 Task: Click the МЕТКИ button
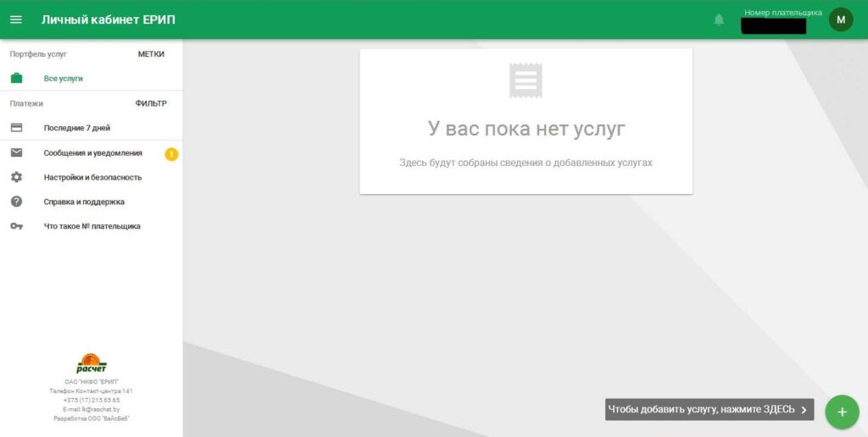pyautogui.click(x=151, y=54)
